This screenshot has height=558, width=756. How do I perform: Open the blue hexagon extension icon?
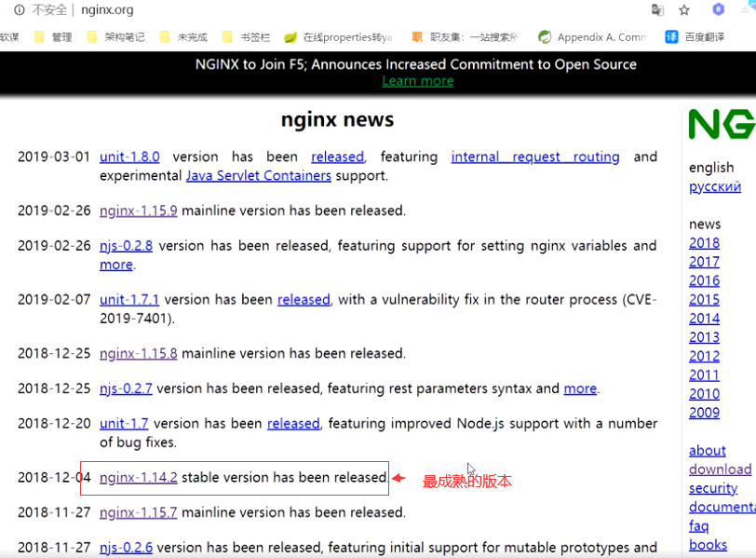(719, 9)
